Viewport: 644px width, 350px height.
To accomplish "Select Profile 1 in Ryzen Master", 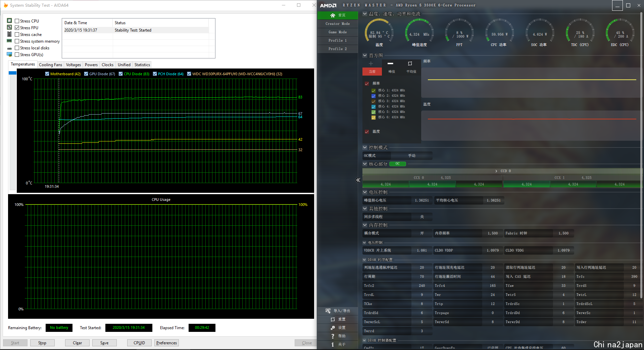I will coord(338,40).
